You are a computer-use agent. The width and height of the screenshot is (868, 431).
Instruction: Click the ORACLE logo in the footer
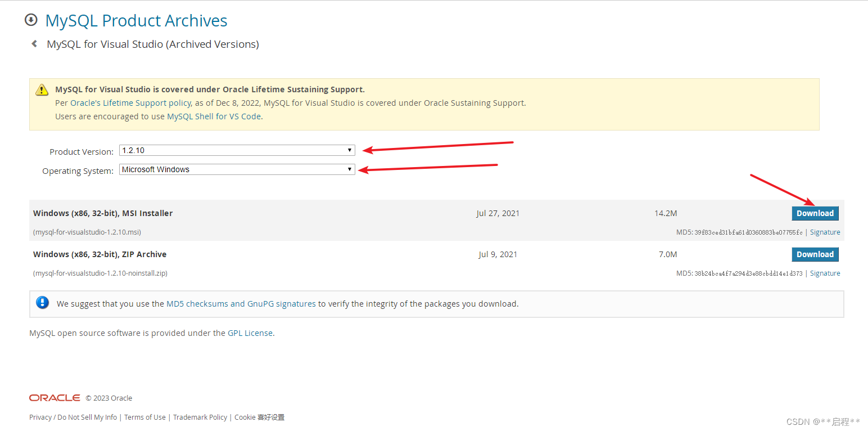pos(55,398)
